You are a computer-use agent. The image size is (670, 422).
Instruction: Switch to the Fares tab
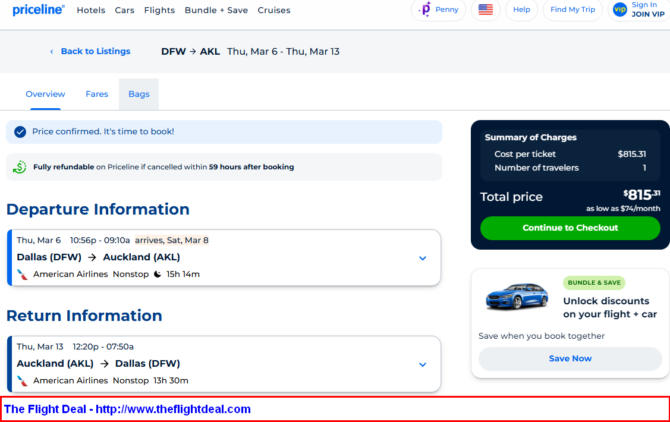[x=97, y=94]
